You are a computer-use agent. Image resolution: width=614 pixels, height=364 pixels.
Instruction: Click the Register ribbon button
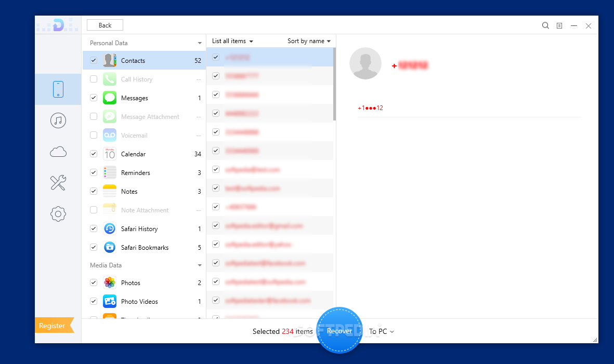tap(54, 325)
